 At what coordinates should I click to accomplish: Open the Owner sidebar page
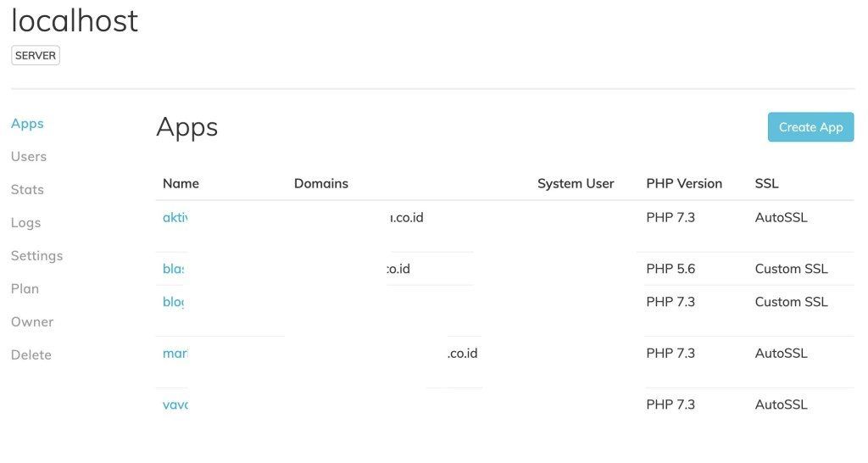pyautogui.click(x=32, y=322)
